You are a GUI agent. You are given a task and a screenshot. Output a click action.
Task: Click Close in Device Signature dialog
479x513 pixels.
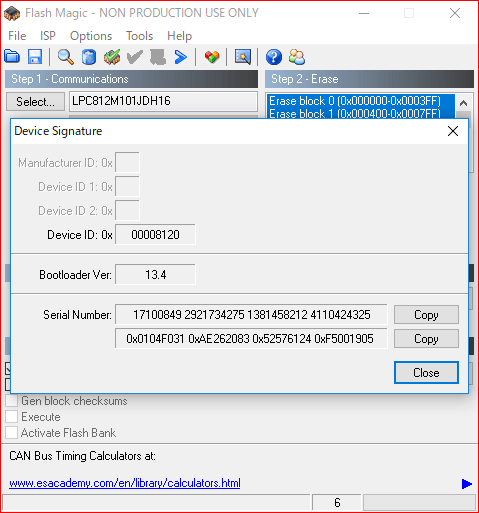point(426,372)
